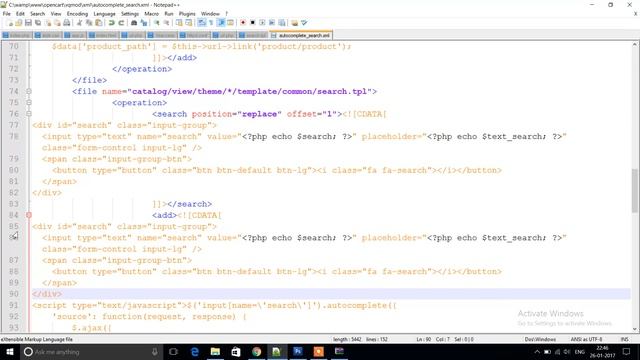Open Photoshop from the taskbar
Image resolution: width=640 pixels, height=360 pixels.
pos(298,351)
